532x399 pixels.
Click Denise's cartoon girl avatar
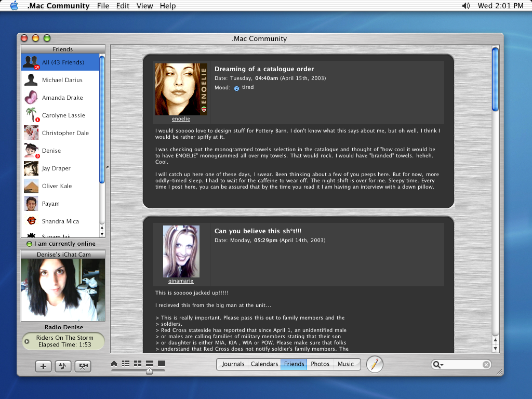32,150
